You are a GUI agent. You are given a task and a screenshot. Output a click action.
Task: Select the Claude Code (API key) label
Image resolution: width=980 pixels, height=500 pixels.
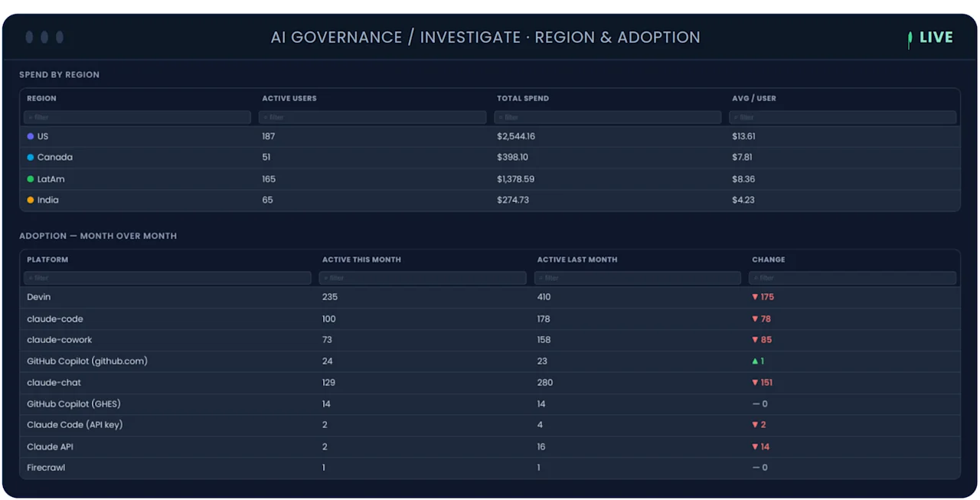(x=75, y=425)
